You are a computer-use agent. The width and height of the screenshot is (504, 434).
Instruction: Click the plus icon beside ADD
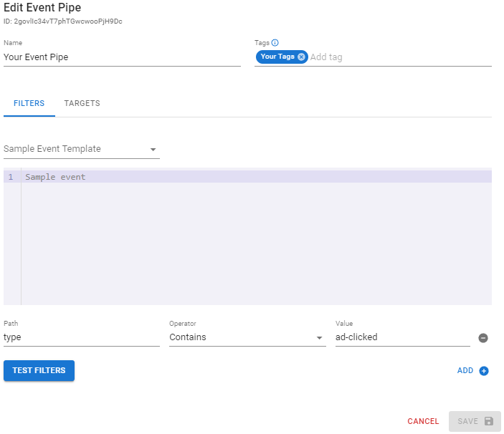[x=484, y=371]
